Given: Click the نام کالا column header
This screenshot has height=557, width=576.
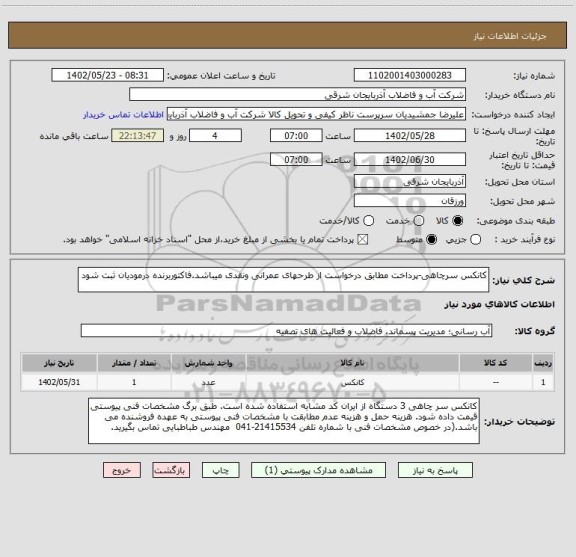Looking at the screenshot, I should [x=352, y=363].
